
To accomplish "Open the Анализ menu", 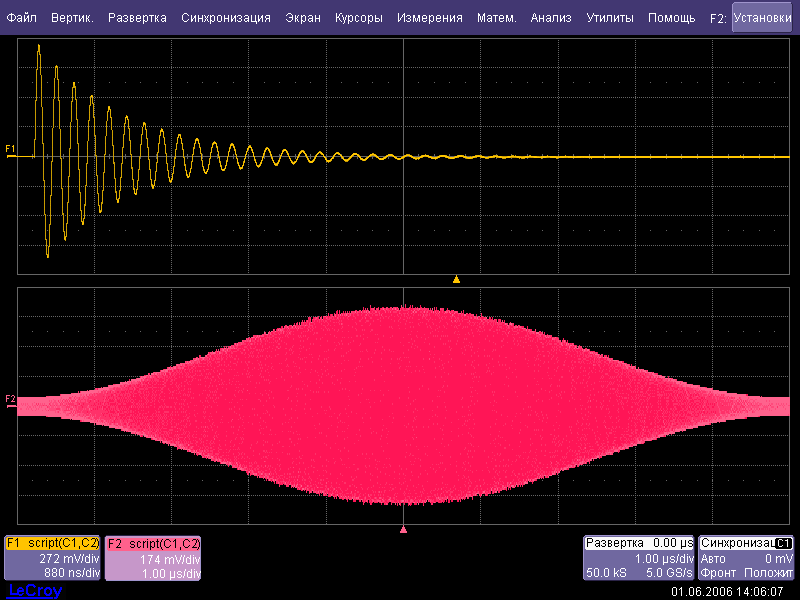I will pos(551,18).
